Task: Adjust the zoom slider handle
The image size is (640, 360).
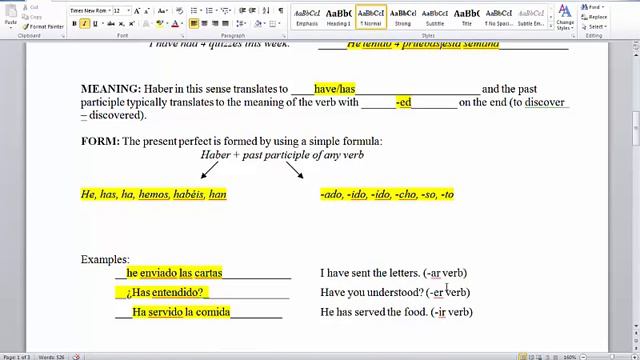Action: point(612,357)
